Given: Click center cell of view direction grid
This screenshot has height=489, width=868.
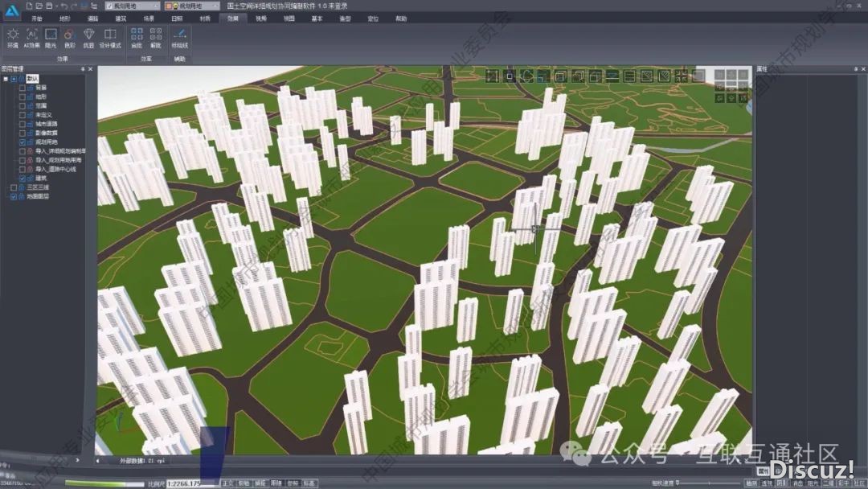Looking at the screenshot, I should coord(731,86).
